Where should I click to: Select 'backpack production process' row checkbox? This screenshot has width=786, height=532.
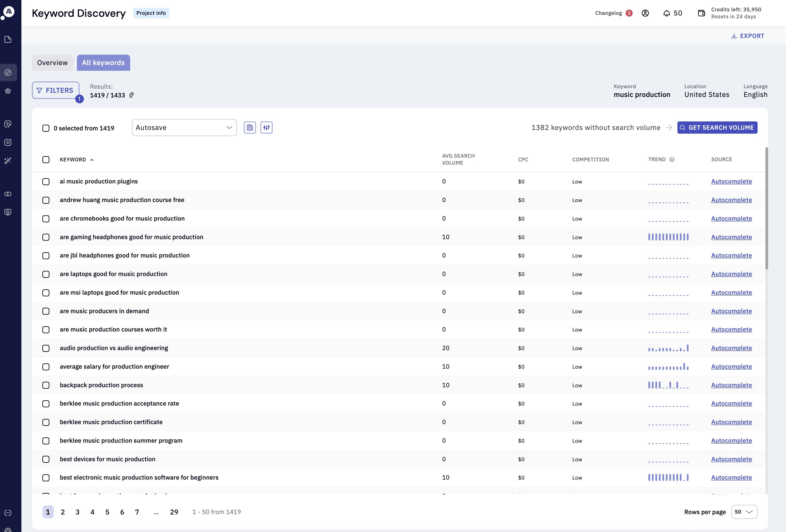click(x=46, y=385)
